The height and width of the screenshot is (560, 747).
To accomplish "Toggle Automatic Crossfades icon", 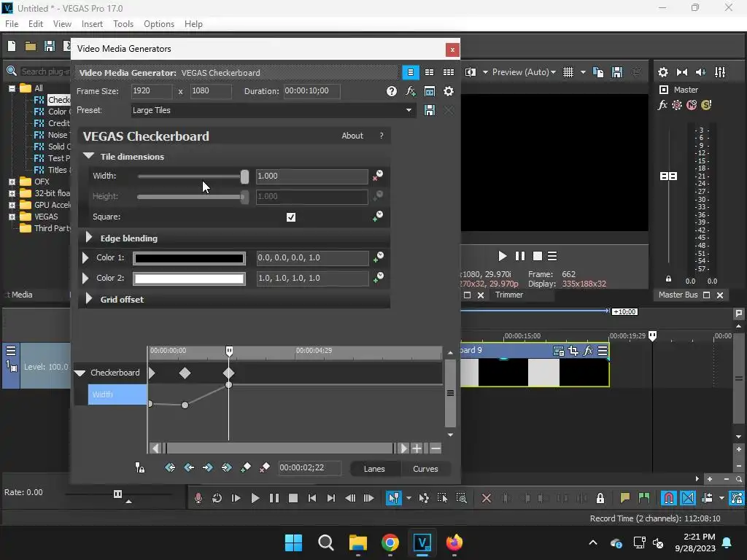I will pos(688,498).
